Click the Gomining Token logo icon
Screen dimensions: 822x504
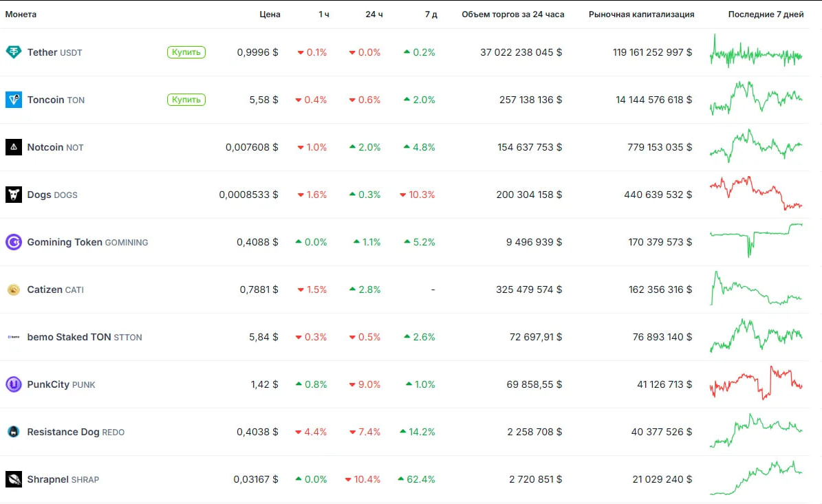pyautogui.click(x=14, y=242)
